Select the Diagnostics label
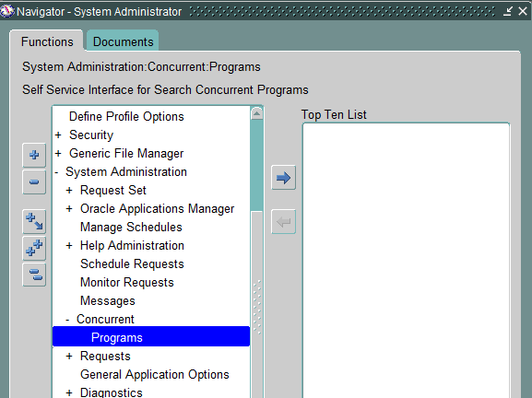The width and height of the screenshot is (532, 398). pos(112,392)
